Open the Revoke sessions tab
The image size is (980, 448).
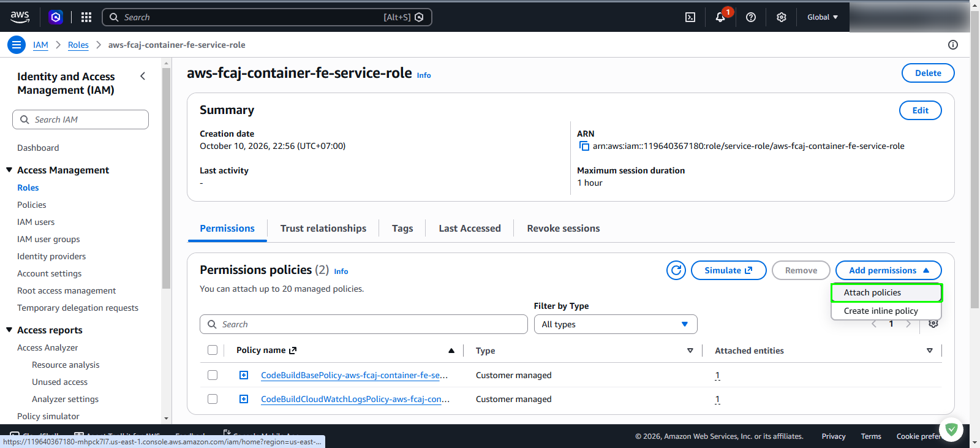tap(563, 228)
